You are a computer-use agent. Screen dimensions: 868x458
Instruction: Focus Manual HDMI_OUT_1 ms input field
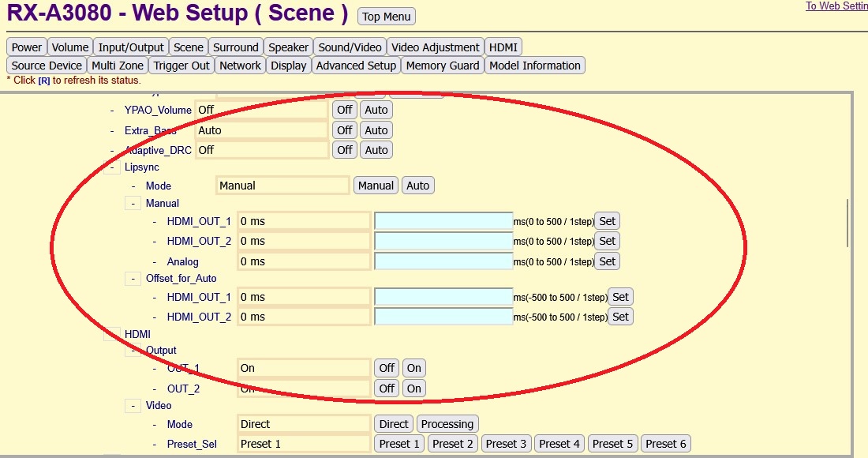pos(443,221)
